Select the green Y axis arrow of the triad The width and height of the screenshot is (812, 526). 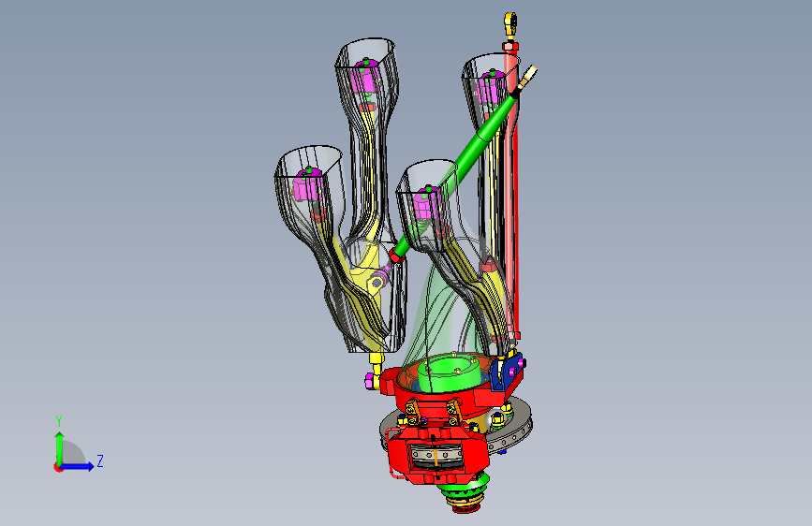point(59,447)
